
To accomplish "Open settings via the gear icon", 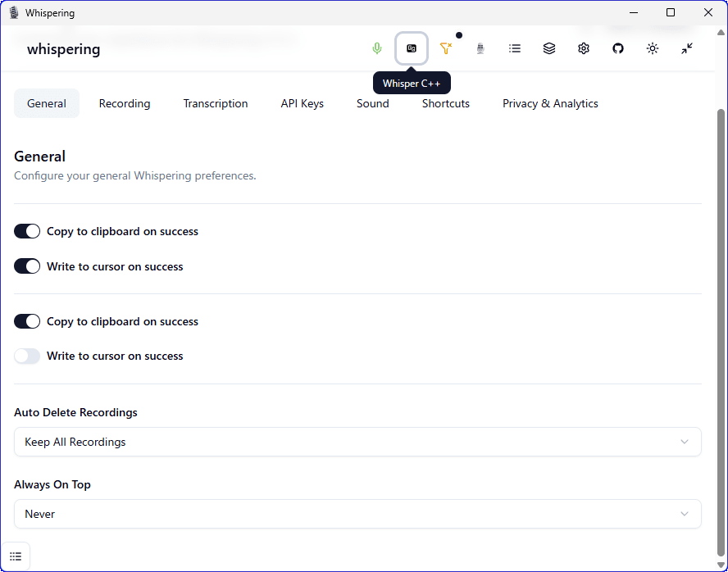I will (584, 48).
